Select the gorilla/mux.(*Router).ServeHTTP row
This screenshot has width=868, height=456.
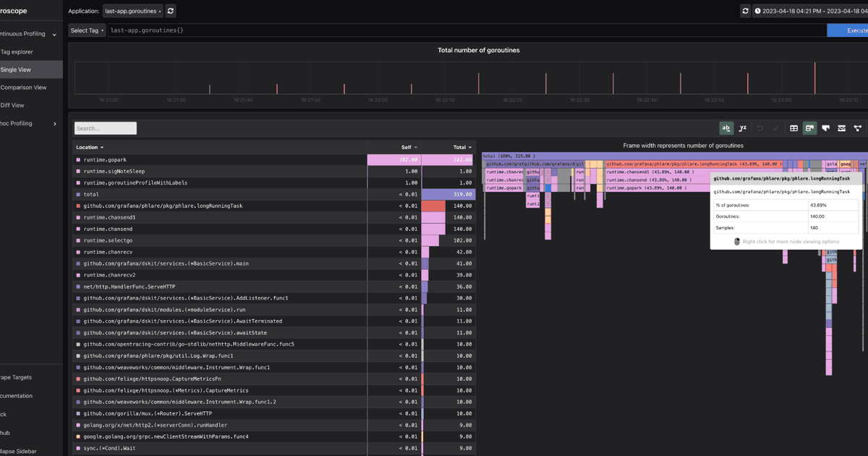(275, 414)
